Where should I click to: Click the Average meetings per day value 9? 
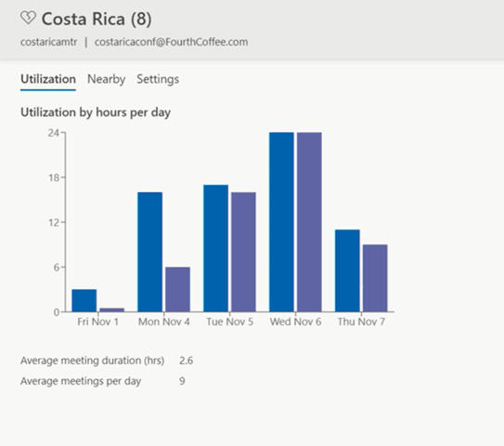point(182,381)
